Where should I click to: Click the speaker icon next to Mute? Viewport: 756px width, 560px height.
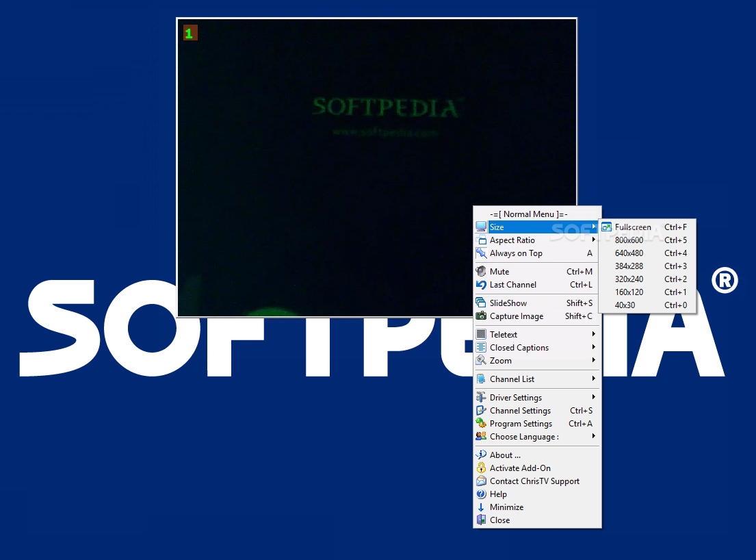[x=481, y=271]
